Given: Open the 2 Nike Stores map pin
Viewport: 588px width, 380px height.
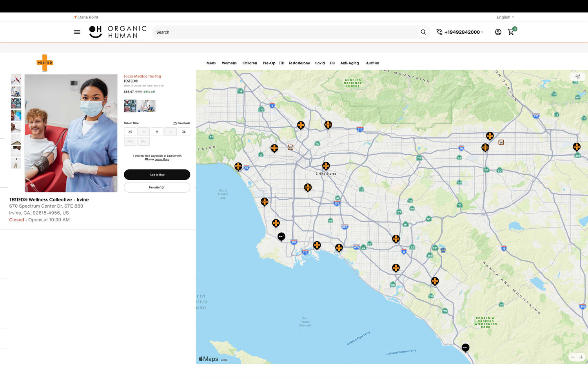Looking at the screenshot, I should [x=326, y=166].
